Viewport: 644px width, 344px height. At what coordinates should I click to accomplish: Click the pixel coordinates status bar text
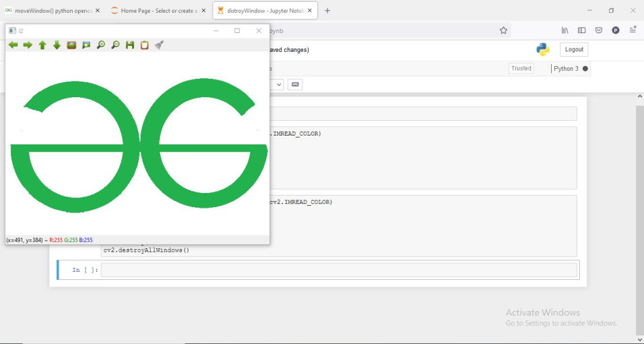[49, 240]
